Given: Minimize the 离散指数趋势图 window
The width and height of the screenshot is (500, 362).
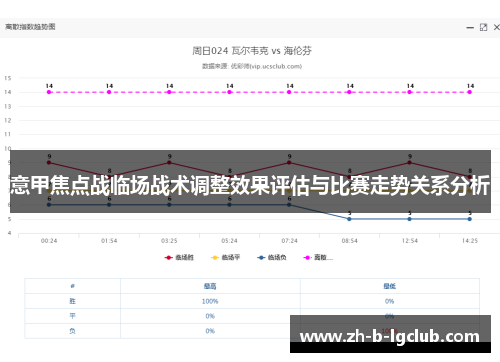Looking at the screenshot, I should [470, 28].
